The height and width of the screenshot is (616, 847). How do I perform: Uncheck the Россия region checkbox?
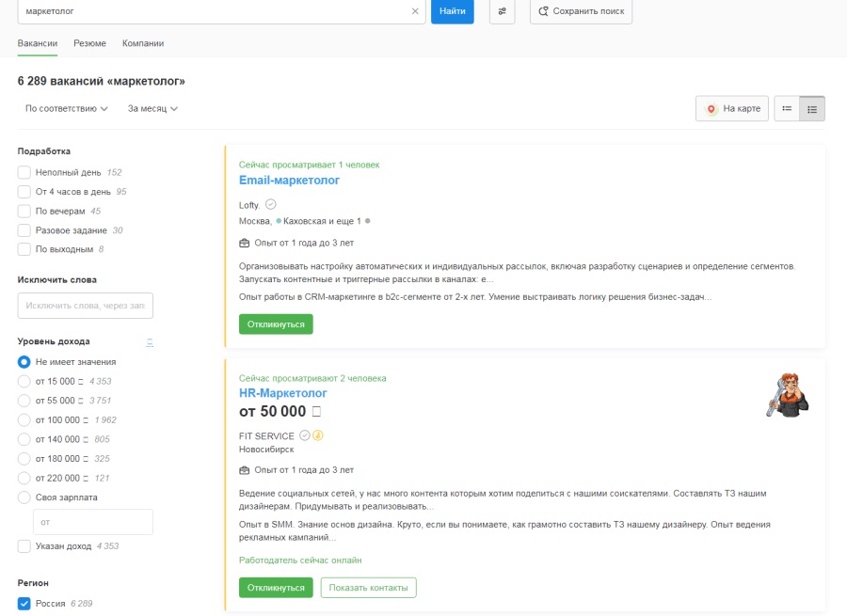[24, 603]
